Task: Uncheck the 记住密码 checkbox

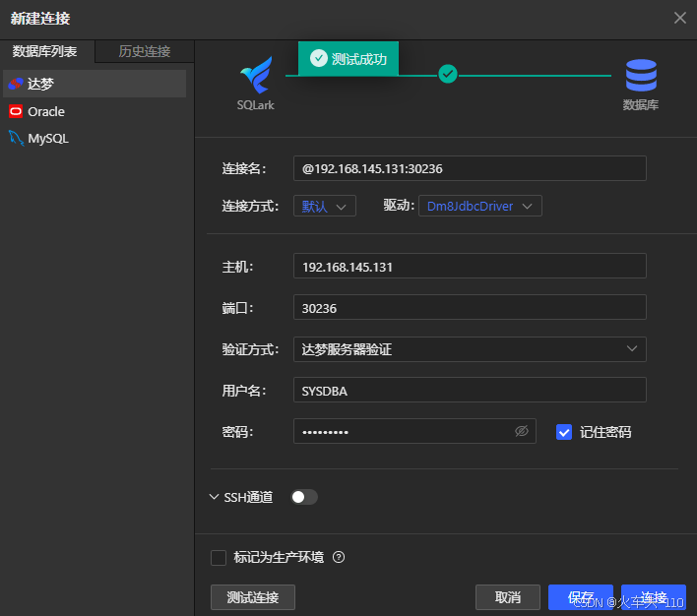Action: 564,432
